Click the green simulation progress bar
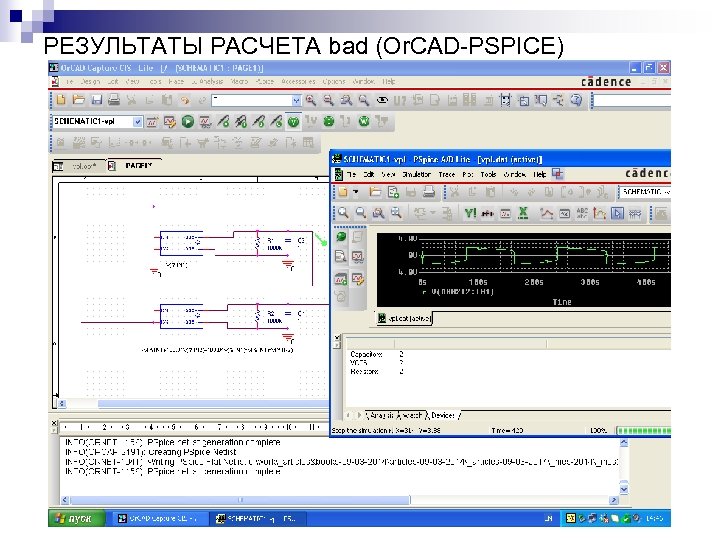Image resolution: width=720 pixels, height=540 pixels. coord(643,431)
